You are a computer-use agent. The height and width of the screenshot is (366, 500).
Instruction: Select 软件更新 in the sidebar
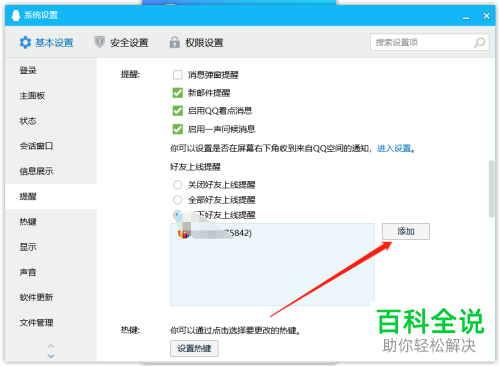click(x=51, y=297)
